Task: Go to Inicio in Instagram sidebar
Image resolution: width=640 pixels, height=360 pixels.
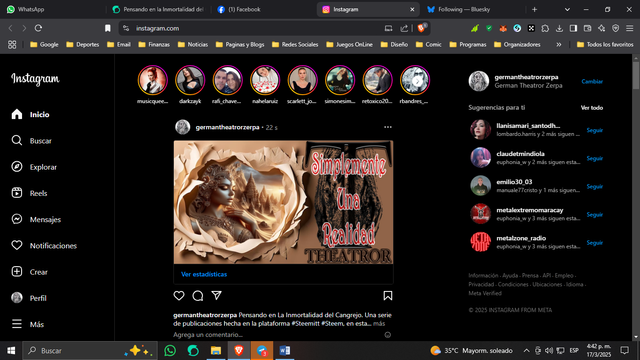Action: [31, 114]
